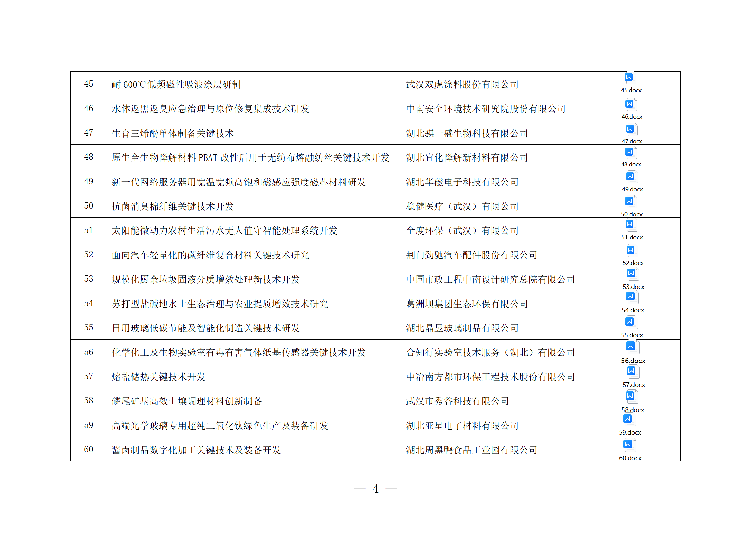This screenshot has width=756, height=534.
Task: Open the embedded 59.docx attachment icon
Action: [x=630, y=425]
